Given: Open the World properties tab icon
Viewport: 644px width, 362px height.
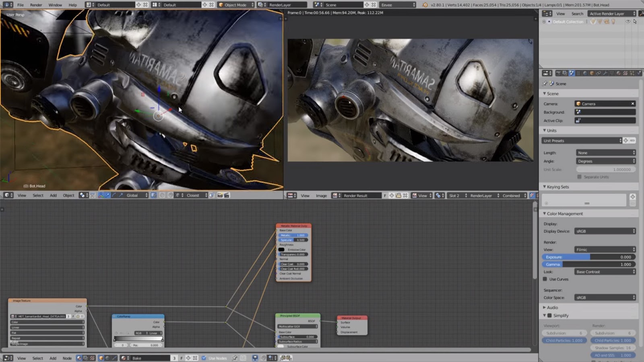Looking at the screenshot, I should (585, 73).
